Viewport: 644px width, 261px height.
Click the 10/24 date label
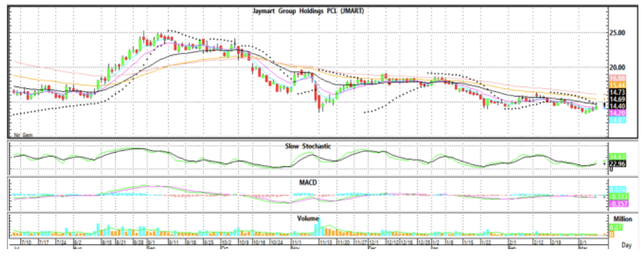pyautogui.click(x=277, y=242)
